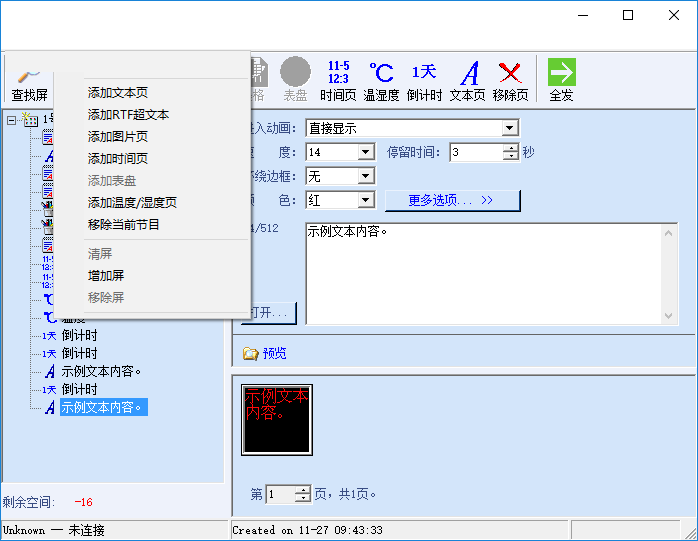Add a temperature page via 温湿度 icon
Screen dimensions: 698x541
381,80
